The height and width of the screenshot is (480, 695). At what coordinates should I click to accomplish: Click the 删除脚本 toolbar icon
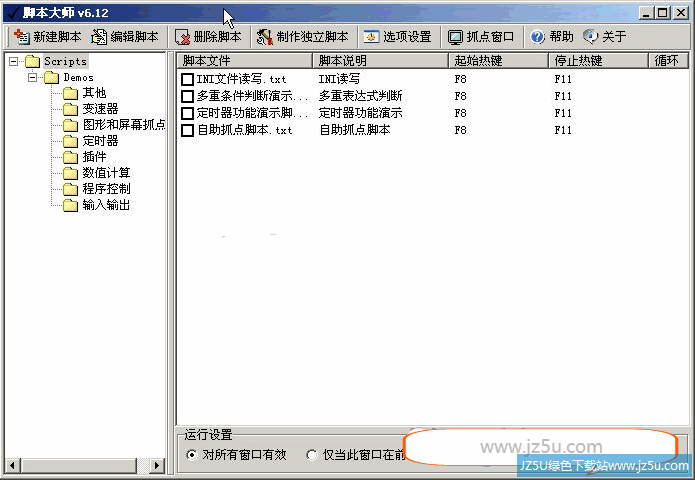182,37
